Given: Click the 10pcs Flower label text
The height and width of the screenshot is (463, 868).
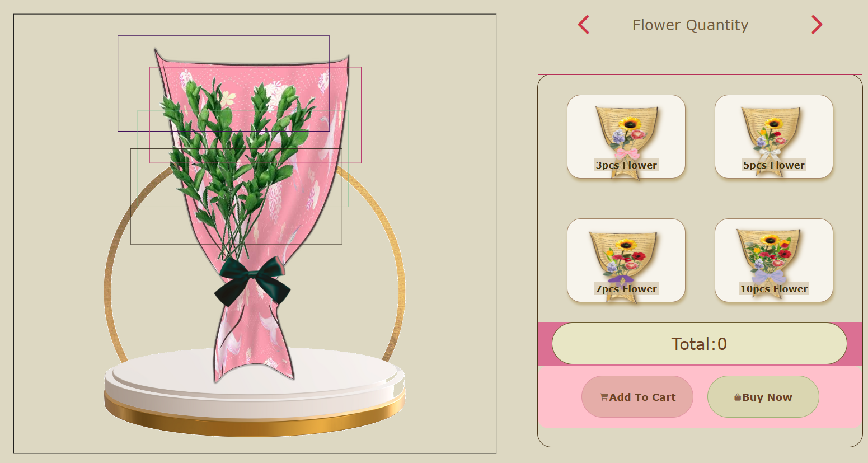Looking at the screenshot, I should coord(774,289).
